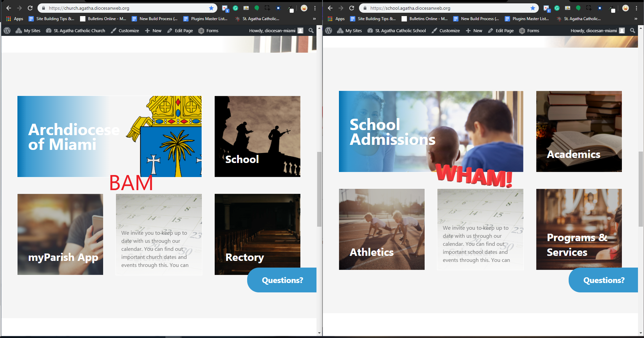
Task: Click Questions? button on the school site
Action: coord(603,280)
